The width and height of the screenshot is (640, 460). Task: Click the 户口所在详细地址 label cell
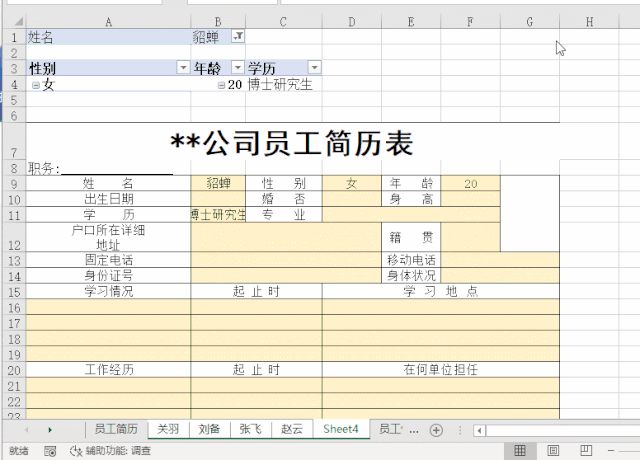click(x=108, y=237)
